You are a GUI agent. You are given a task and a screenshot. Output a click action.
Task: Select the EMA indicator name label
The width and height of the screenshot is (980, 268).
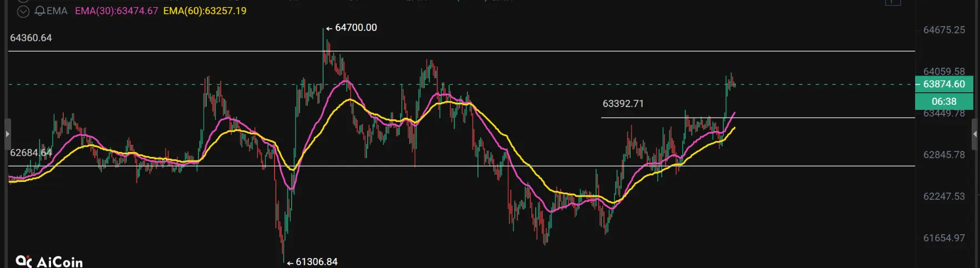[x=57, y=11]
